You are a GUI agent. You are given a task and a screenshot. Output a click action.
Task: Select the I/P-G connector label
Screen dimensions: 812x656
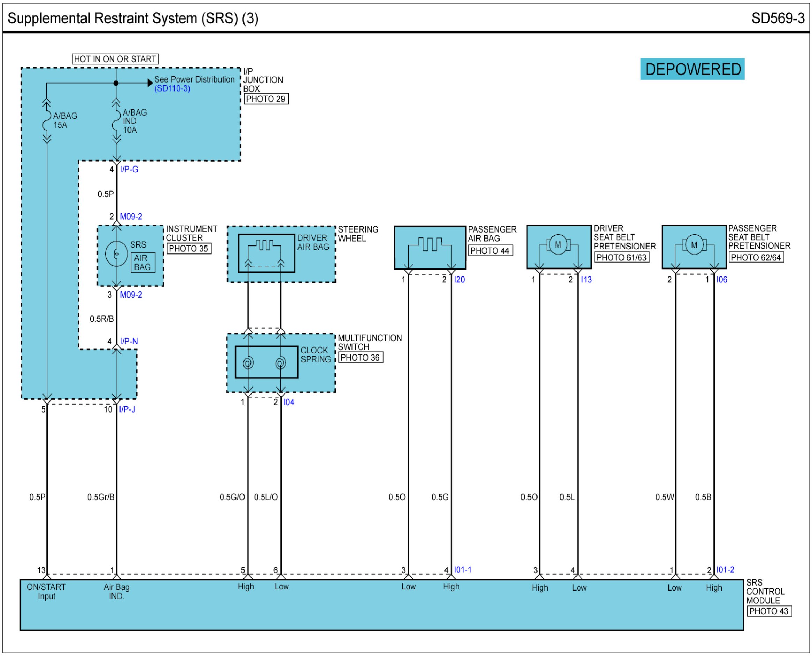[129, 169]
